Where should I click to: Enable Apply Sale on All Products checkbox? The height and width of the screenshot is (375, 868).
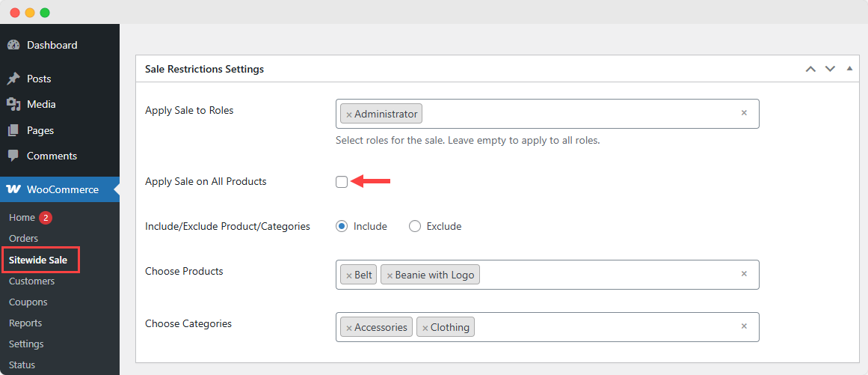point(342,182)
